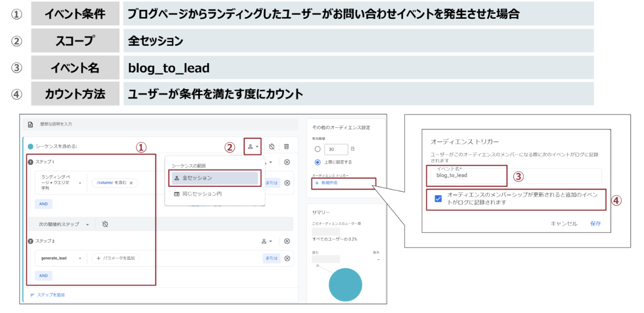Remove Step 2 with its circled X

point(287,241)
